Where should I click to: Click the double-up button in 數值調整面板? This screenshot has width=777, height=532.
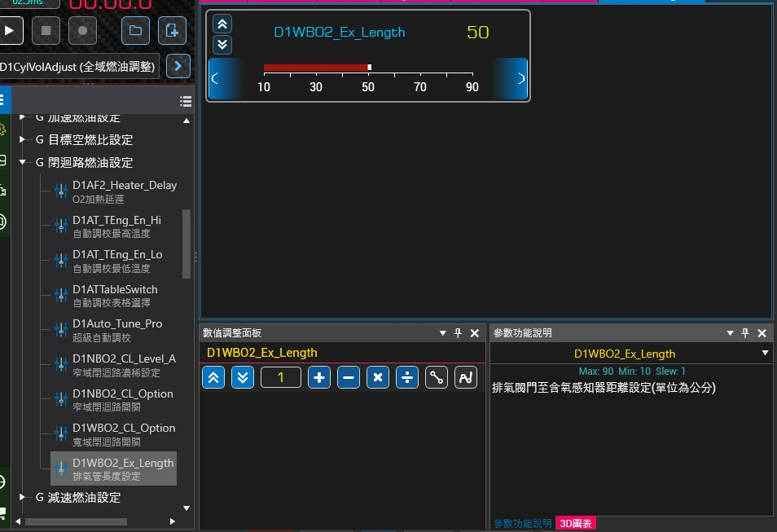[x=213, y=378]
